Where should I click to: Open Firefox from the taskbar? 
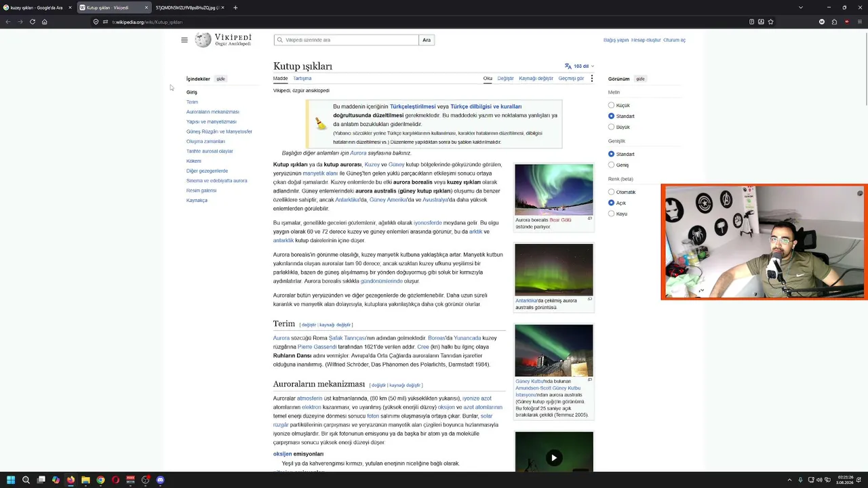[x=71, y=480]
